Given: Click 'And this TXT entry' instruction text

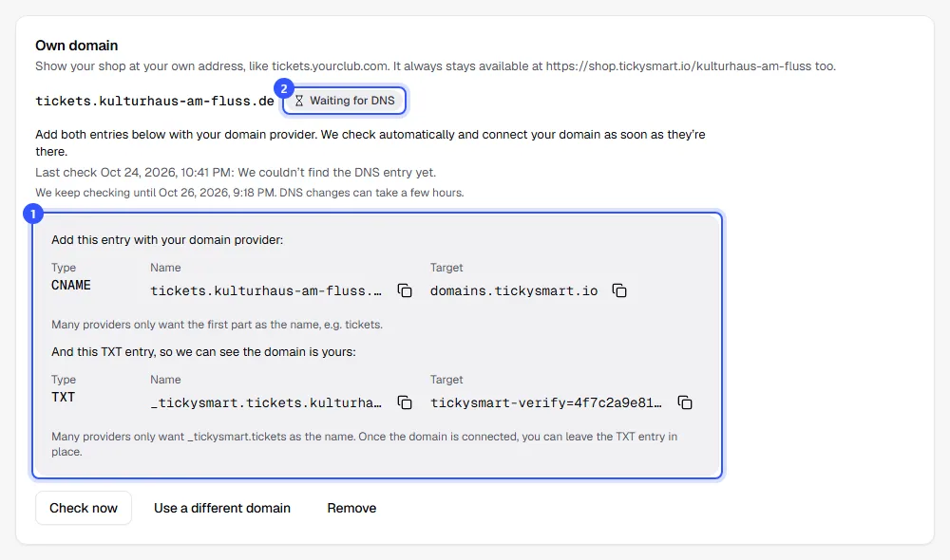Looking at the screenshot, I should click(x=203, y=352).
